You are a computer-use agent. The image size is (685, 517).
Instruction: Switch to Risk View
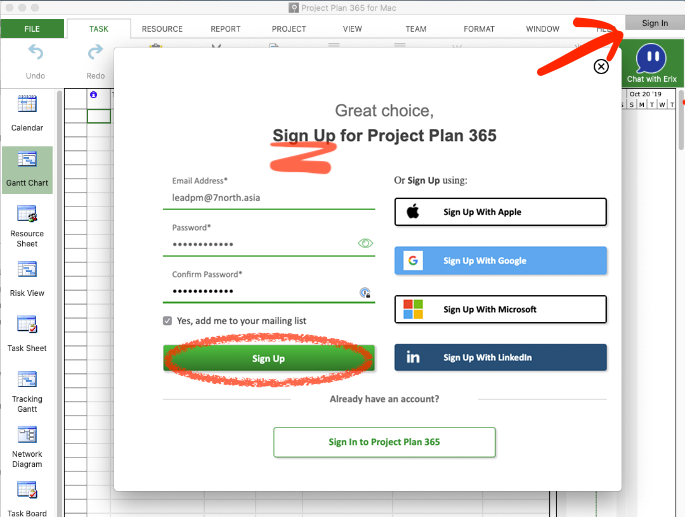[x=27, y=280]
